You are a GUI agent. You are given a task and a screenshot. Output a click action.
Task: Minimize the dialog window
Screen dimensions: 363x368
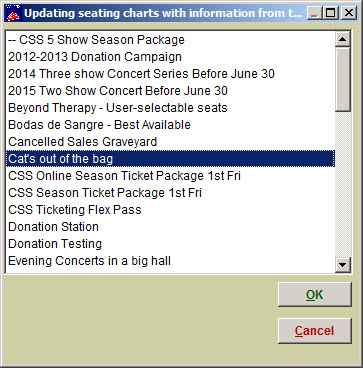coord(314,13)
